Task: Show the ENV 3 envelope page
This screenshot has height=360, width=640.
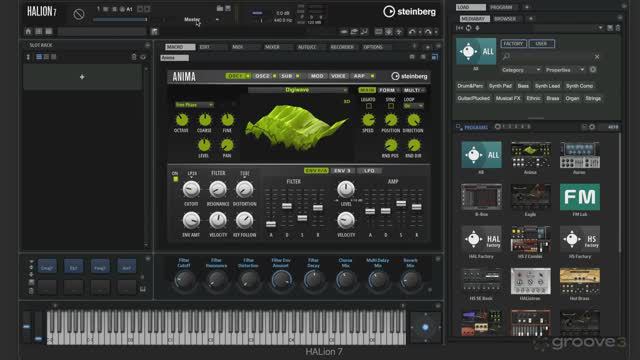Action: coord(342,171)
